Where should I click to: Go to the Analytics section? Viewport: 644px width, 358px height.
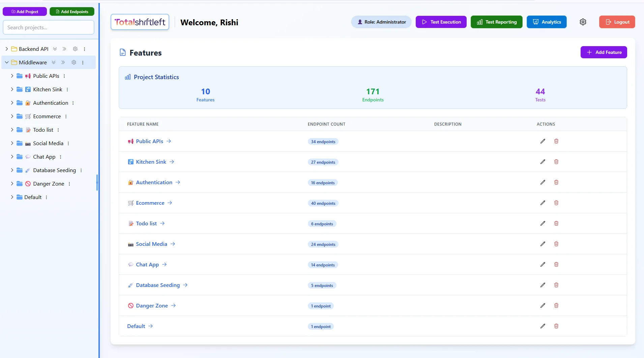point(546,22)
